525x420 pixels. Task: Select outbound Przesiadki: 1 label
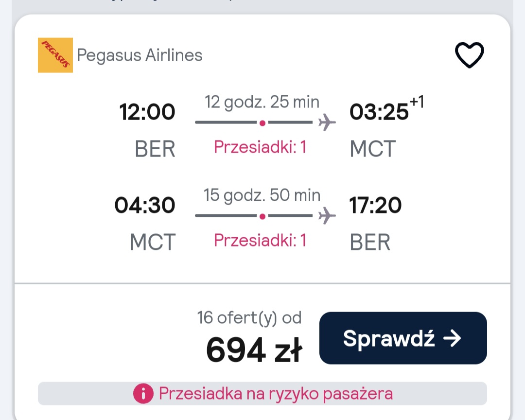pyautogui.click(x=260, y=147)
